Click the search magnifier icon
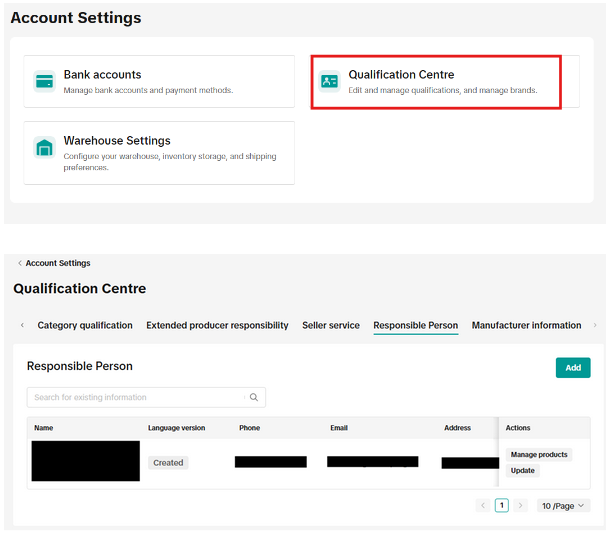Image resolution: width=611 pixels, height=534 pixels. [x=254, y=397]
